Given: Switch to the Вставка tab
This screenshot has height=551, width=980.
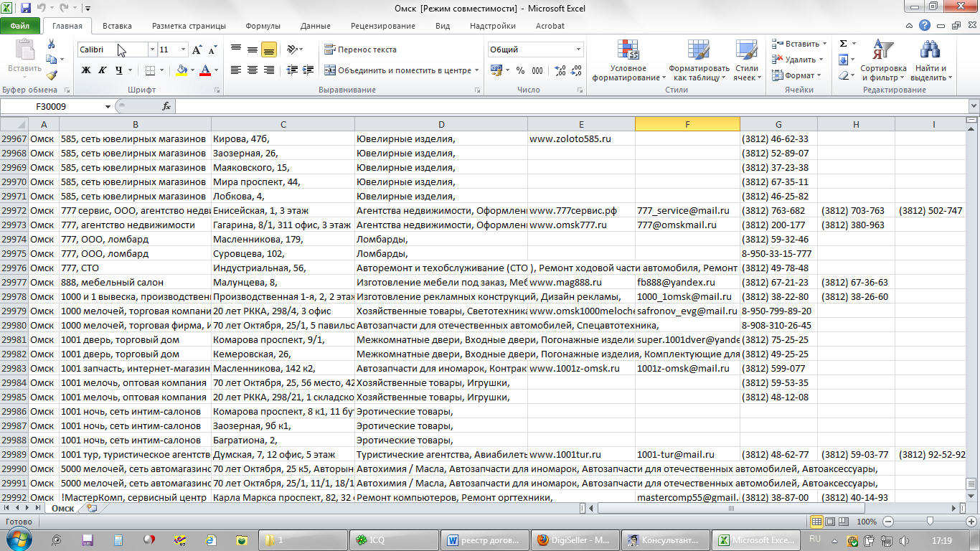Looking at the screenshot, I should click(x=117, y=26).
